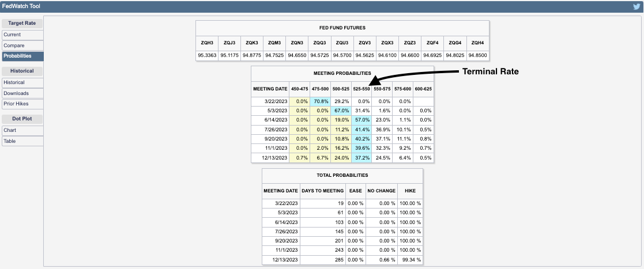Open the Current target rate view
This screenshot has height=269, width=644.
[x=22, y=35]
